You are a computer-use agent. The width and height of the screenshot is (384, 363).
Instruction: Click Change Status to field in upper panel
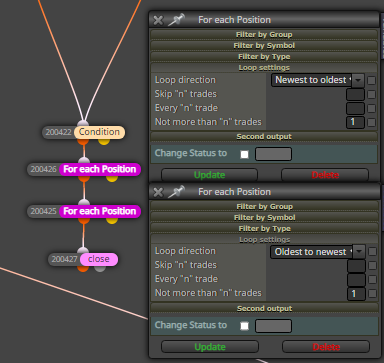273,154
